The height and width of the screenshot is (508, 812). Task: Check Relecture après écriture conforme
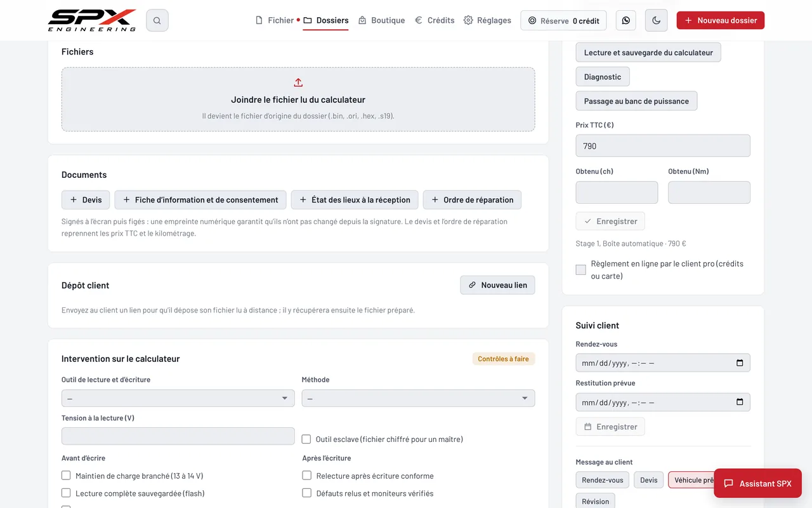(x=307, y=475)
